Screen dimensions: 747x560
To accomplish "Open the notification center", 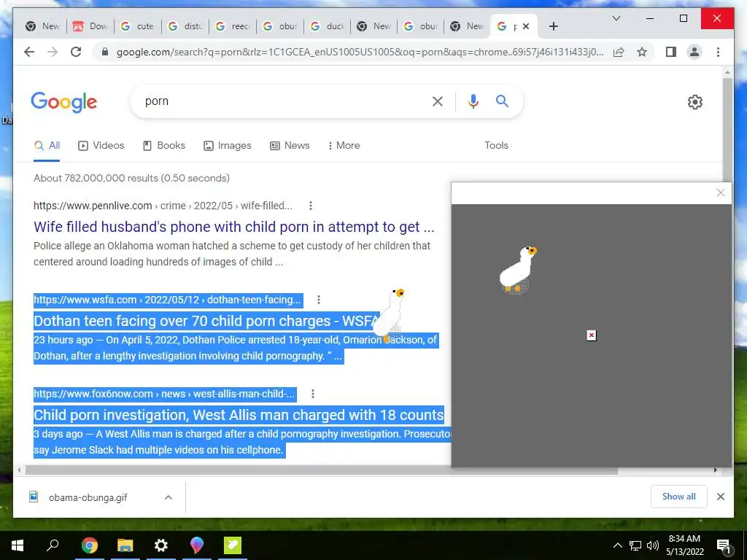I will (724, 546).
